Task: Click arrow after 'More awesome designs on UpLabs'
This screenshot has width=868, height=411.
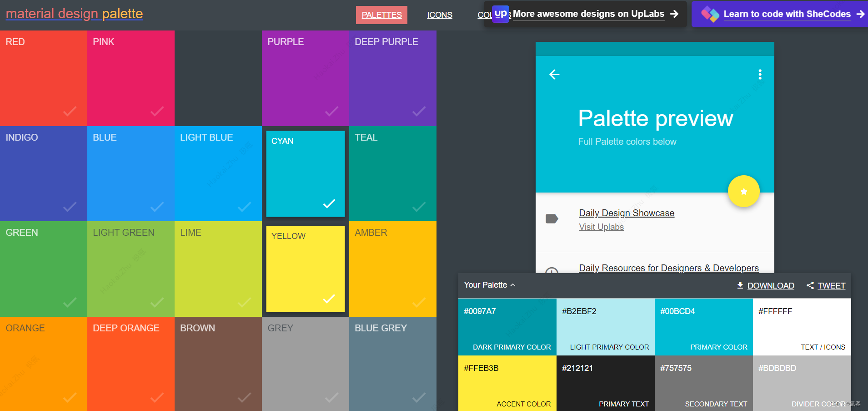Action: click(x=674, y=14)
